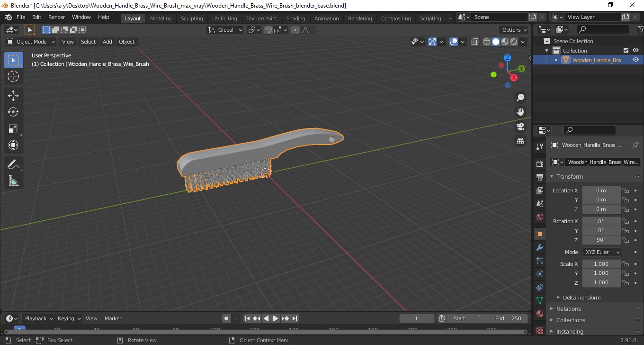Activate the Rotate tool
This screenshot has width=644, height=345.
click(13, 112)
